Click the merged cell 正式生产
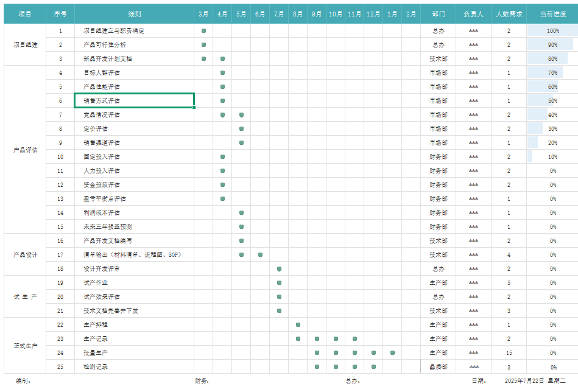Image resolution: width=578 pixels, height=392 pixels. click(x=25, y=346)
